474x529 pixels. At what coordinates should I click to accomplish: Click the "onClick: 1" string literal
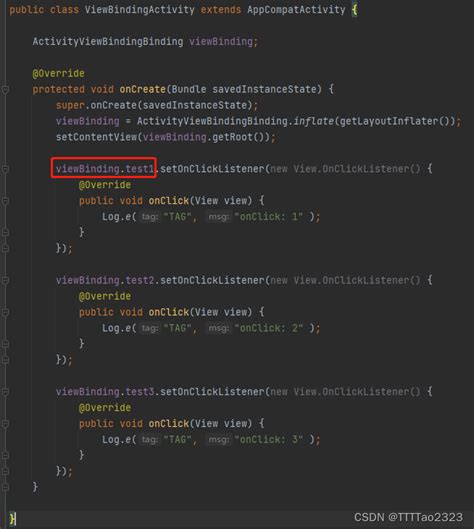pyautogui.click(x=269, y=217)
